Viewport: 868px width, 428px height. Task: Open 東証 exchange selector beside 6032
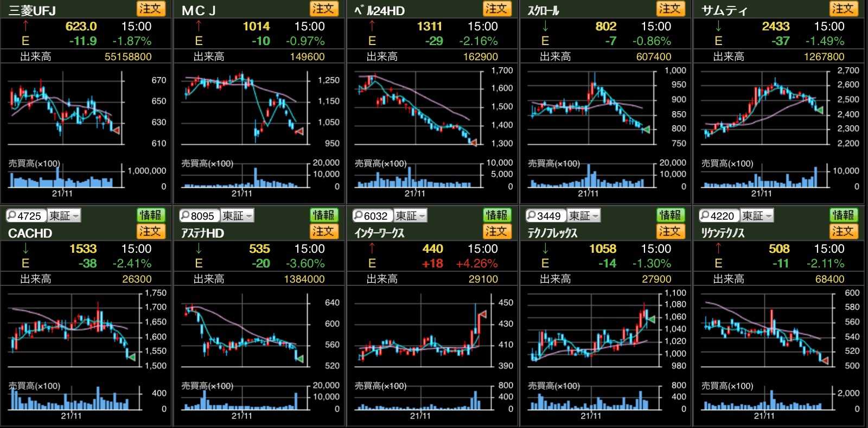(411, 216)
